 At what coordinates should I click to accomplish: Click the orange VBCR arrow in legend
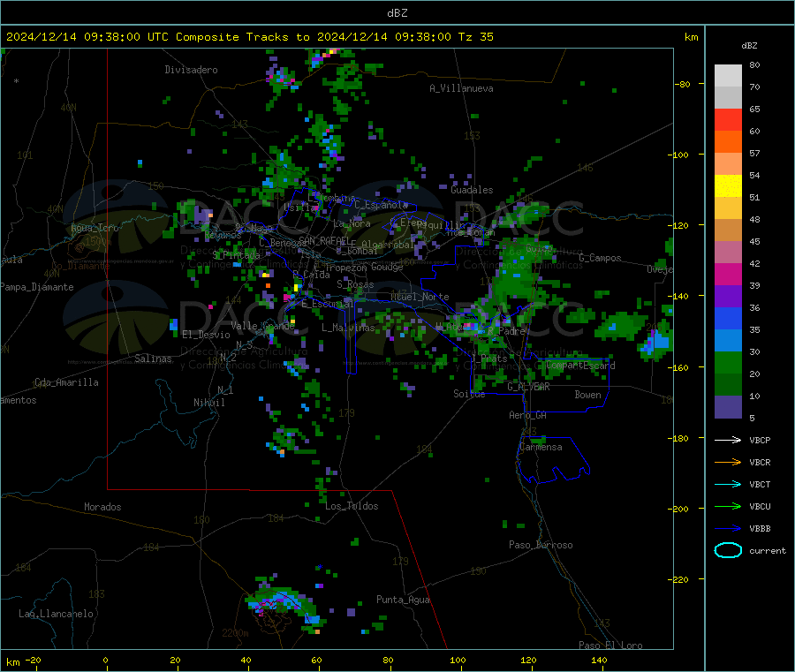tap(728, 462)
